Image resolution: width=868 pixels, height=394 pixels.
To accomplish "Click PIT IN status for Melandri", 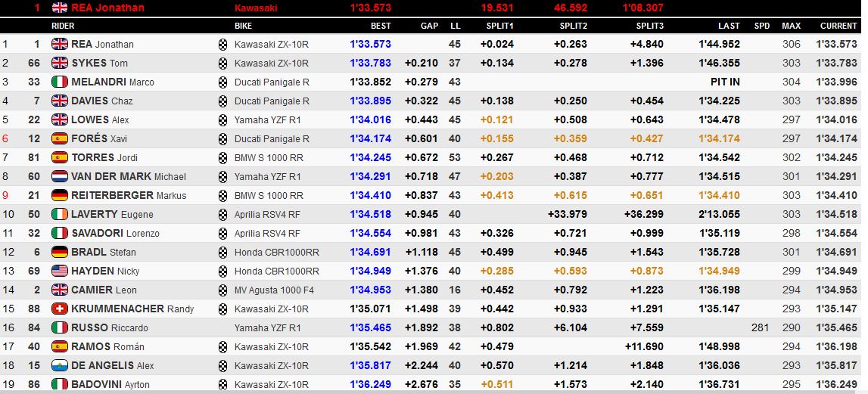I will [x=725, y=82].
